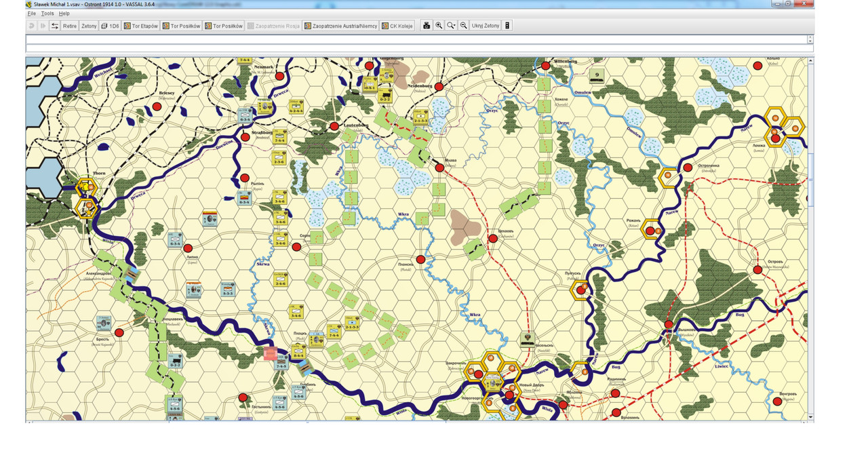Click the Pułtusk fortress hex

click(581, 290)
